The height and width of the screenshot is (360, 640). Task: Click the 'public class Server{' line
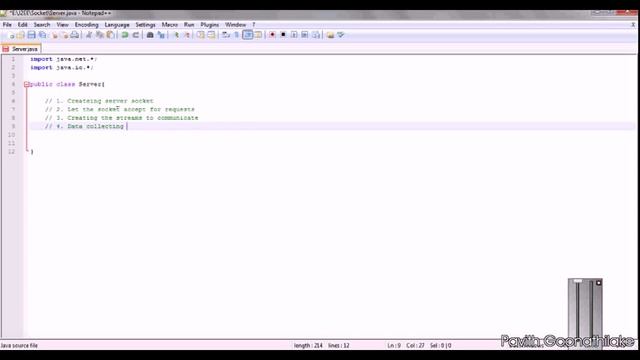67,84
